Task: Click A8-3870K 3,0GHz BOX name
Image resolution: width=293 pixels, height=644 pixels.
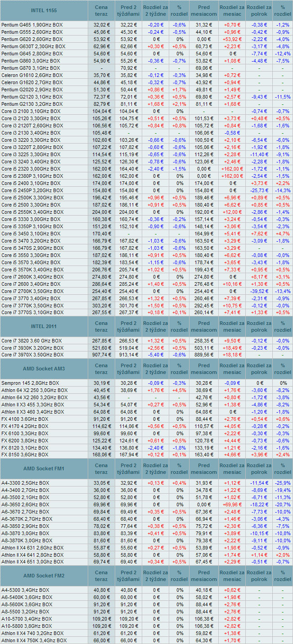Action: pos(27,541)
